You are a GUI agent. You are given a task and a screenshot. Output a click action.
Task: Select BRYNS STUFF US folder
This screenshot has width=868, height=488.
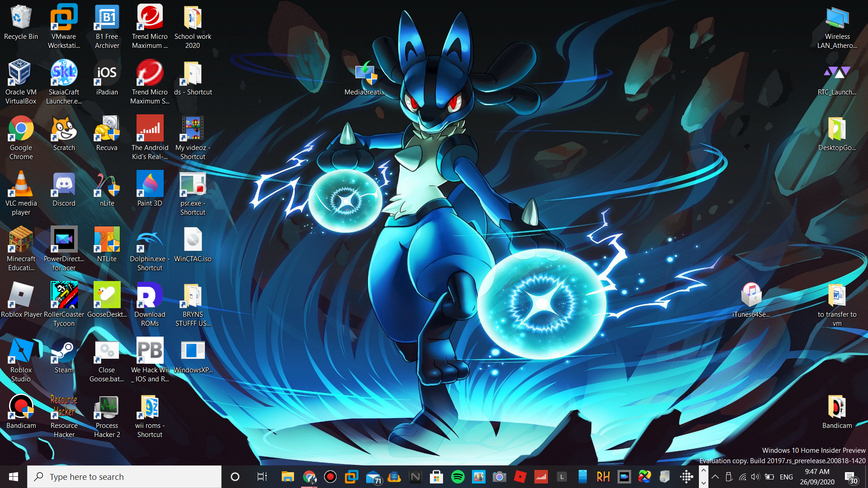[193, 304]
